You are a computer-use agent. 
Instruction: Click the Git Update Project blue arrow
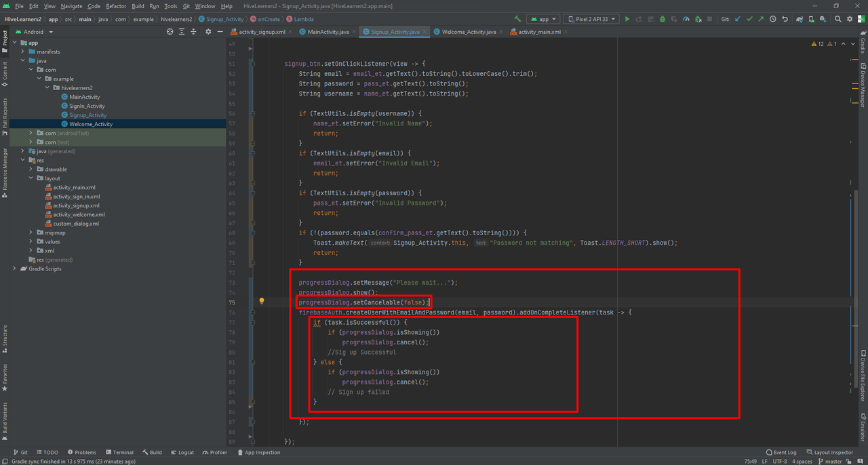(738, 19)
